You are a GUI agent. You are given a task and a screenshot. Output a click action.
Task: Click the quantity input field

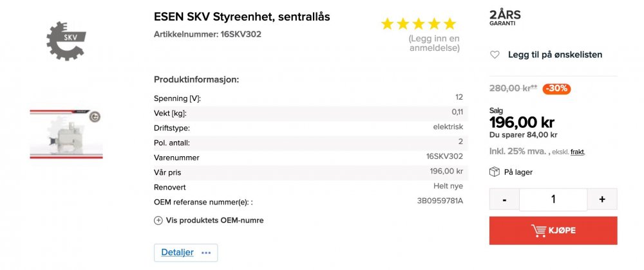[x=553, y=199]
